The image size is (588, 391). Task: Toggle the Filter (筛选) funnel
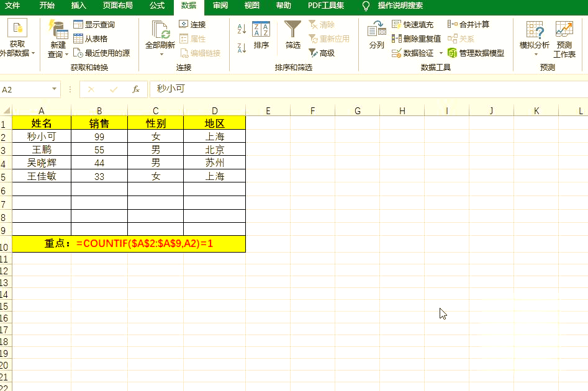[x=293, y=35]
